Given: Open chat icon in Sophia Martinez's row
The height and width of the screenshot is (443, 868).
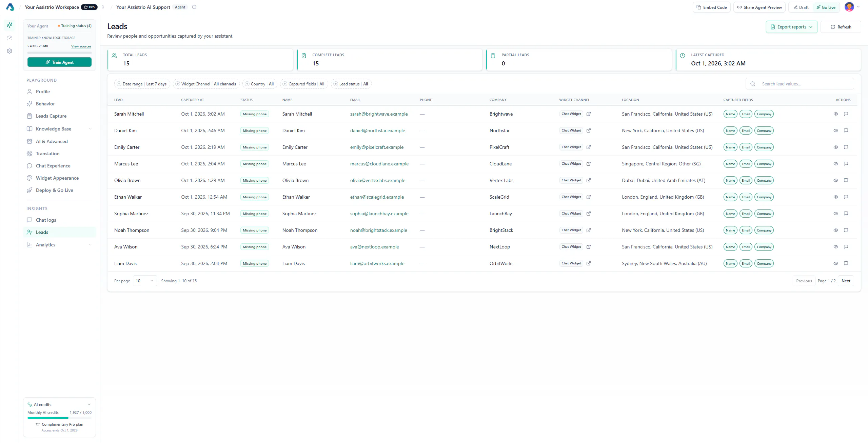Looking at the screenshot, I should click(846, 214).
